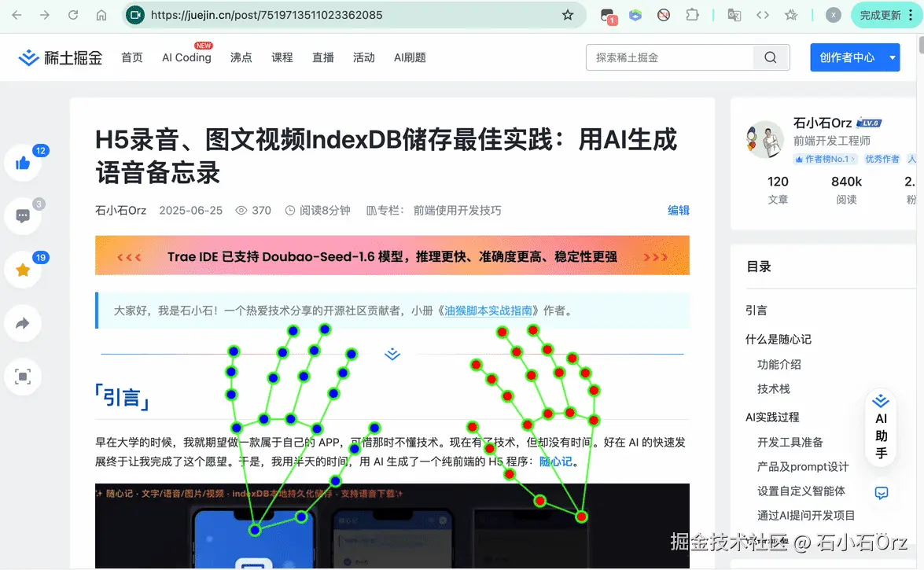This screenshot has height=570, width=924.
Task: Open the 课程 nav item
Action: click(x=282, y=57)
